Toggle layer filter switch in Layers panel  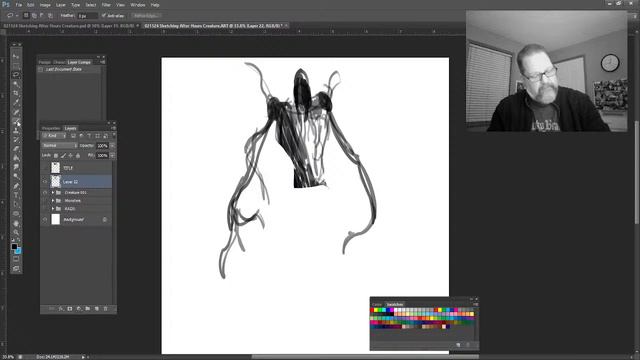113,135
